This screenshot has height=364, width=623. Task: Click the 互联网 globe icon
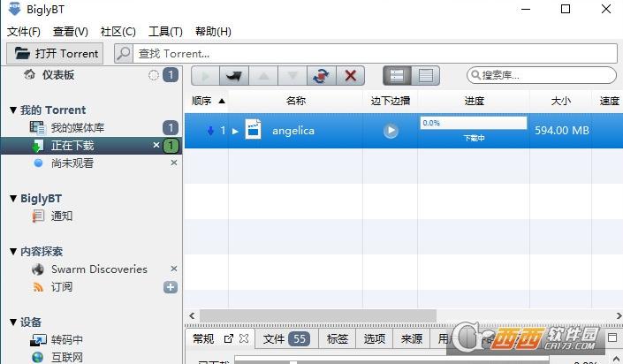click(x=38, y=357)
